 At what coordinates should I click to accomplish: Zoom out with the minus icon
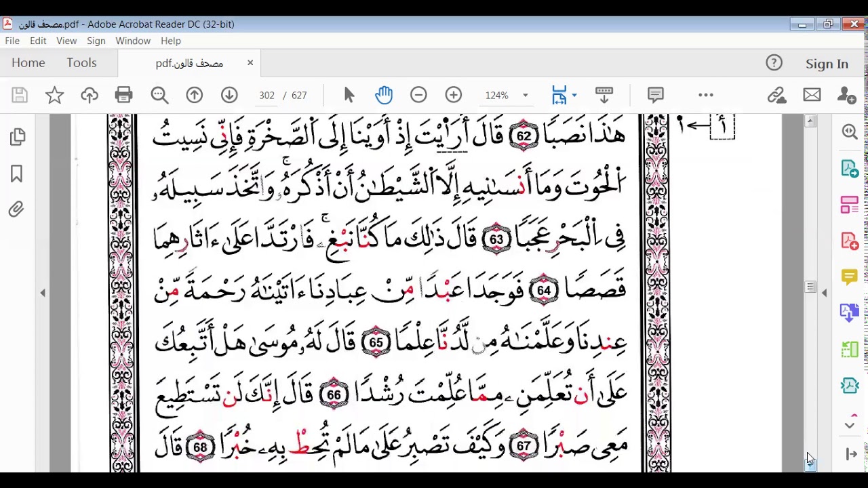pos(418,96)
